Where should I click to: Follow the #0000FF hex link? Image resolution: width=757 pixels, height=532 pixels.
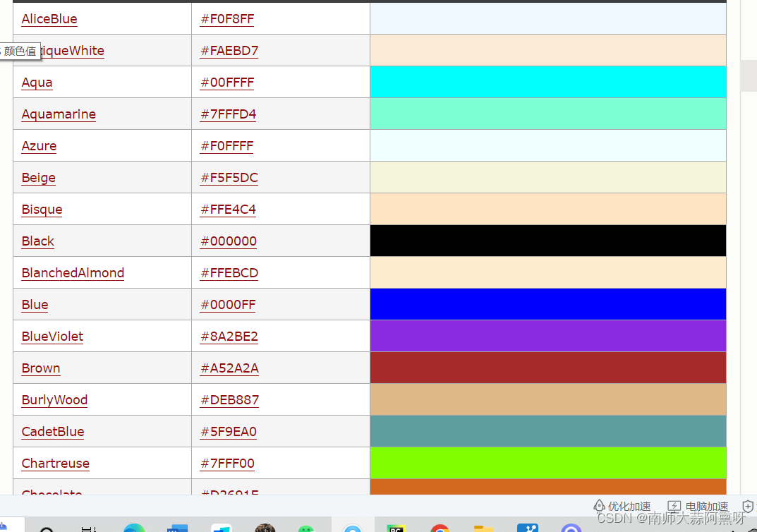[x=228, y=305]
